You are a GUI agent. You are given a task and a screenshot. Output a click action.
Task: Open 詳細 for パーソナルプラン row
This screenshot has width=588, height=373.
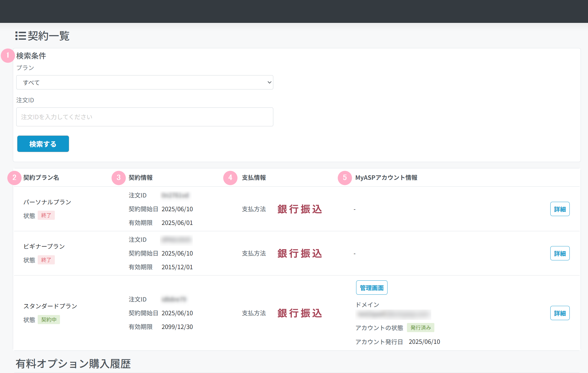point(559,209)
